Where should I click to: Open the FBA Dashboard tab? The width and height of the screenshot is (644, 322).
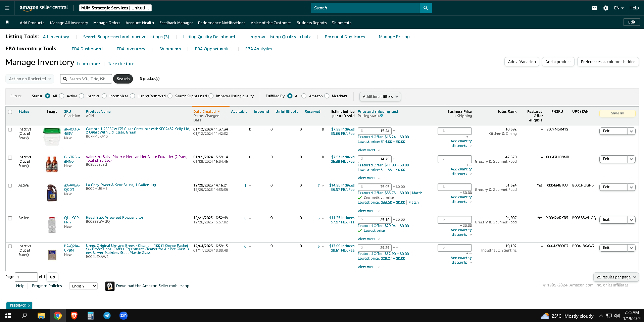click(x=87, y=49)
